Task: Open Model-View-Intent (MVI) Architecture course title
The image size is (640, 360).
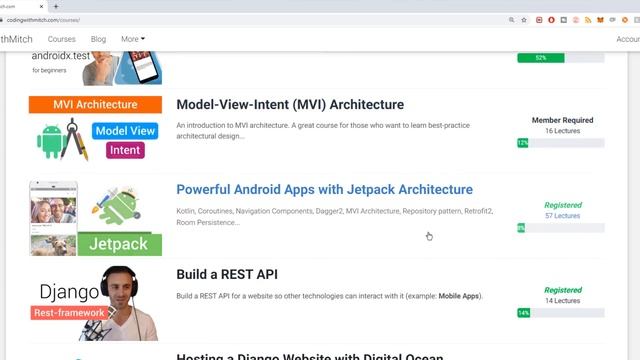Action: [x=290, y=104]
